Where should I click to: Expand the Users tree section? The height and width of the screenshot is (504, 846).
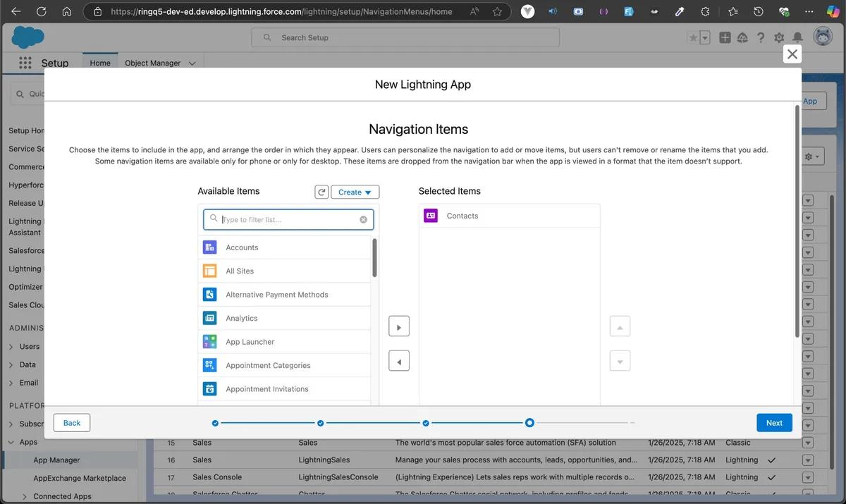[x=11, y=347]
